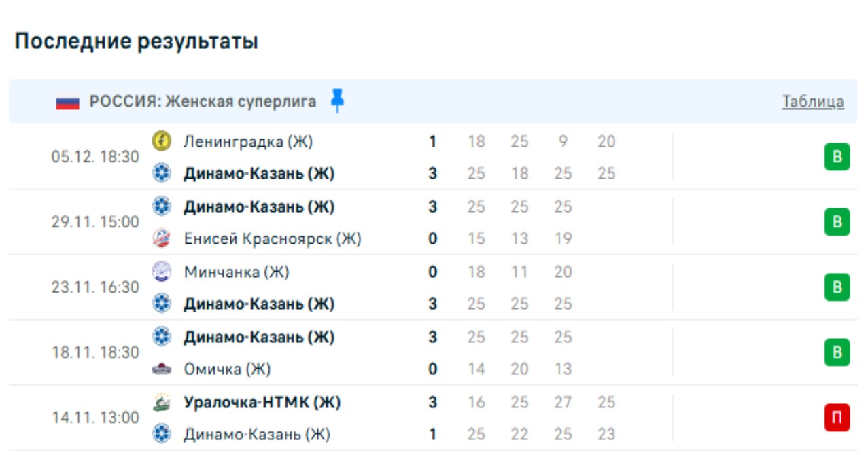
Task: Select the Енисей Красноярск (Ж) team name
Action: (x=272, y=238)
